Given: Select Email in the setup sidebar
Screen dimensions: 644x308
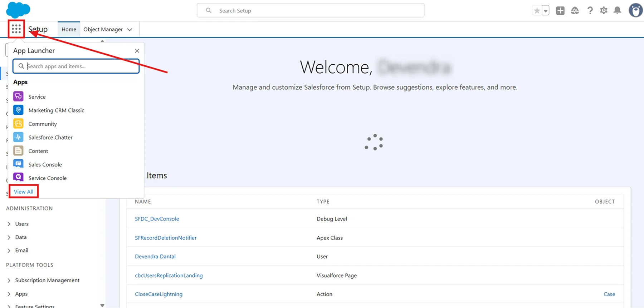Looking at the screenshot, I should [x=22, y=250].
